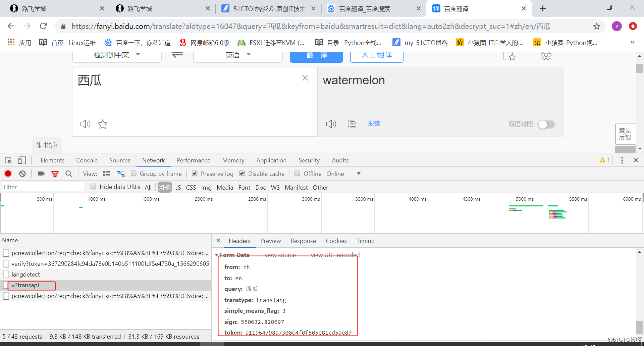Clear the source text 西瓜
Screen dimensions: 644x346
(305, 78)
